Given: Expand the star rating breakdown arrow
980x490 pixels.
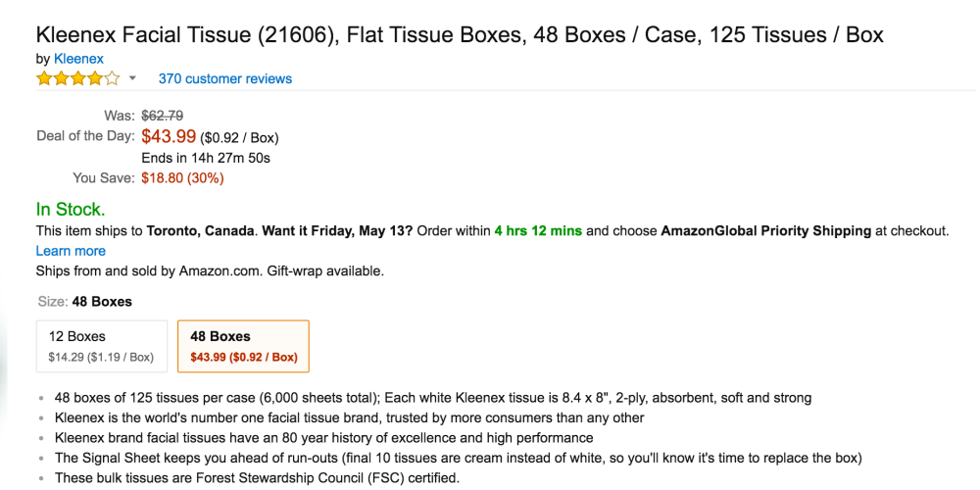Looking at the screenshot, I should pyautogui.click(x=132, y=78).
